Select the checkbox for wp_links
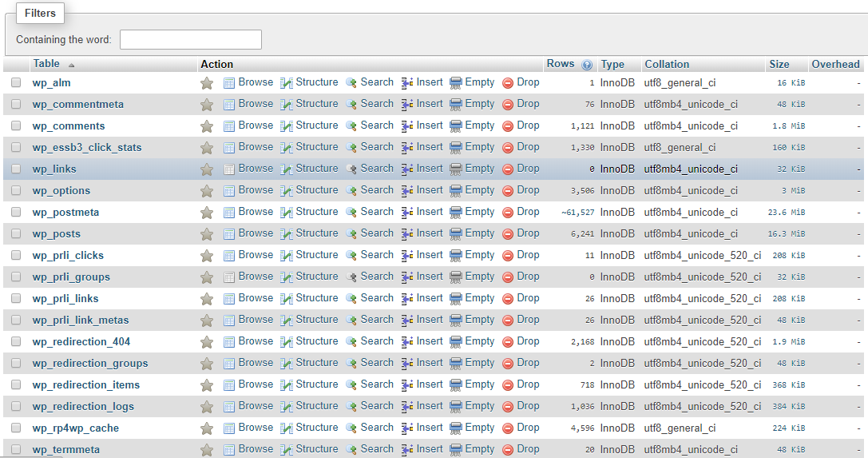The image size is (868, 458). click(16, 169)
